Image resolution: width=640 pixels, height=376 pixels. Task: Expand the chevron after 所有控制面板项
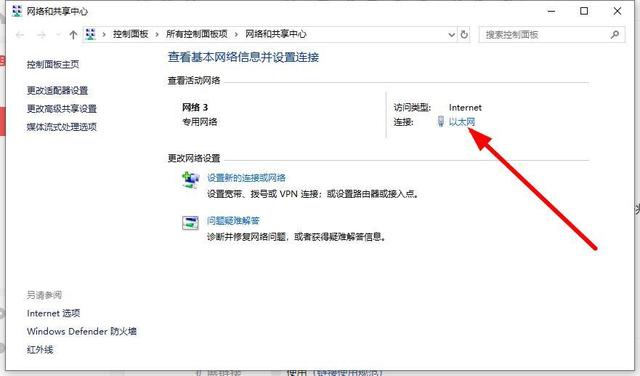click(236, 35)
